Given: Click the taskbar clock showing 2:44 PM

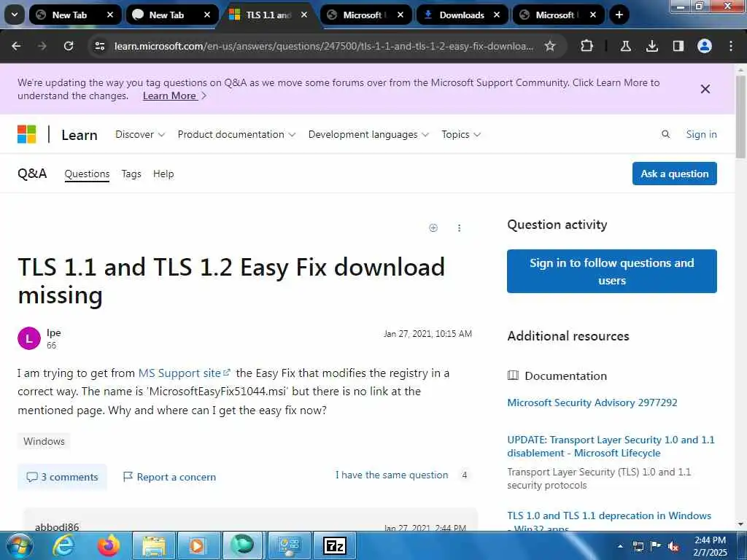Looking at the screenshot, I should pos(710,546).
